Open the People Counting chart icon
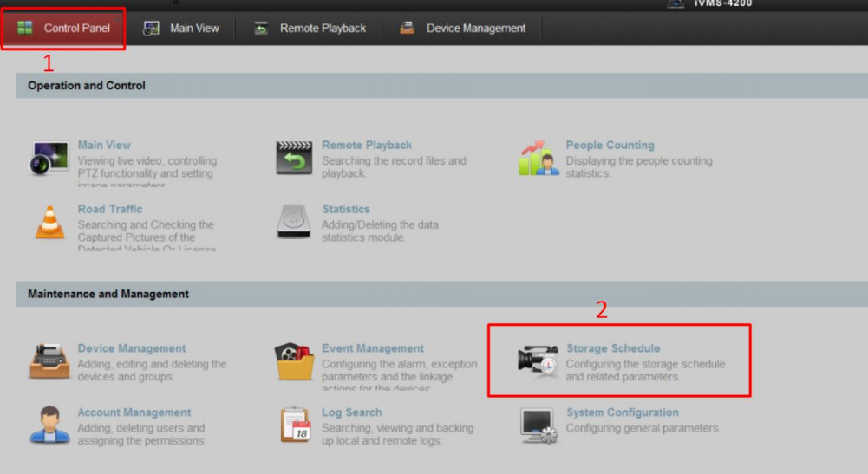868x474 pixels. [538, 158]
